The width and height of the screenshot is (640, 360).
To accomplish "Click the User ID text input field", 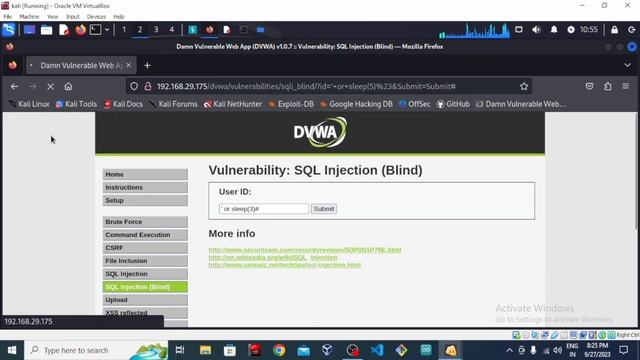I will coord(264,209).
